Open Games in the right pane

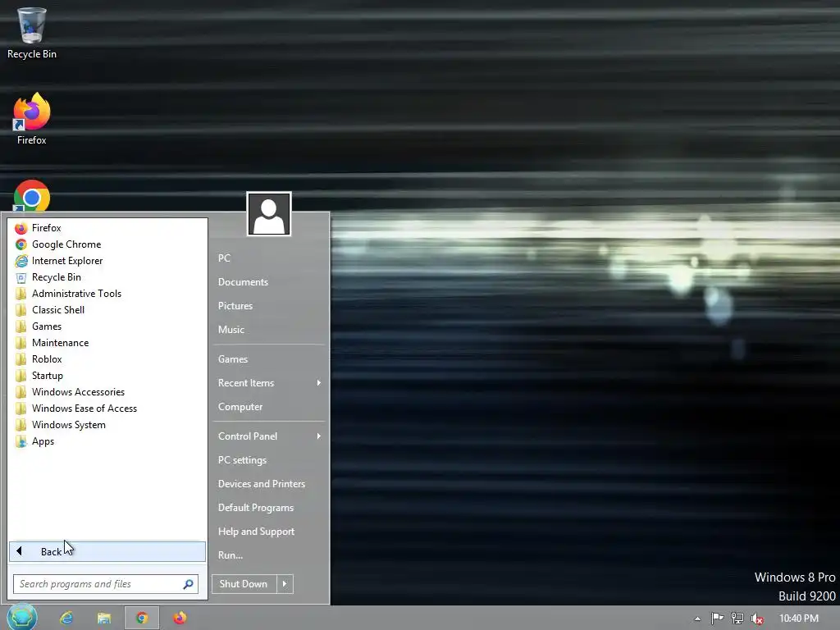click(x=269, y=359)
